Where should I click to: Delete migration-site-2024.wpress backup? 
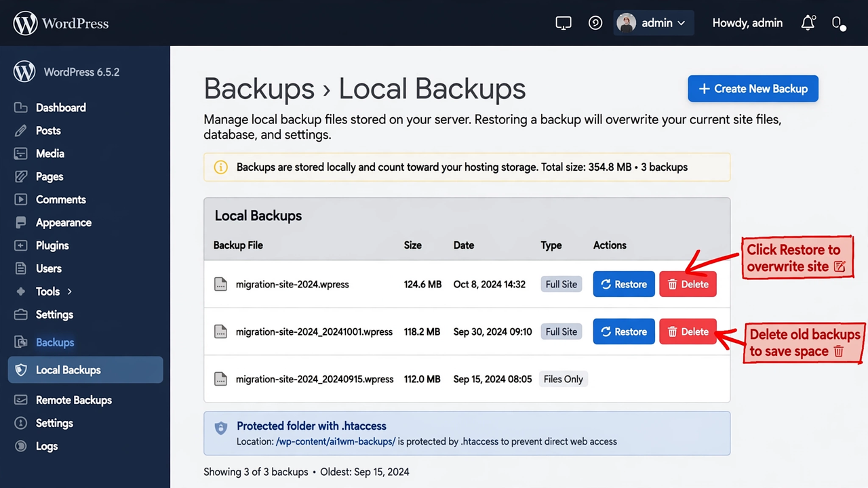pos(688,285)
